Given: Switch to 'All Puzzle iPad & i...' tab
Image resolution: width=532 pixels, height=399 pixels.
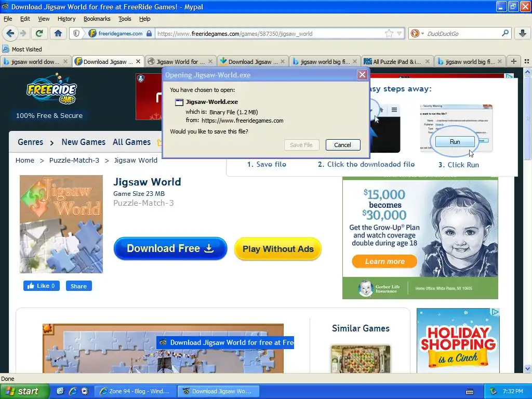Looking at the screenshot, I should point(397,61).
